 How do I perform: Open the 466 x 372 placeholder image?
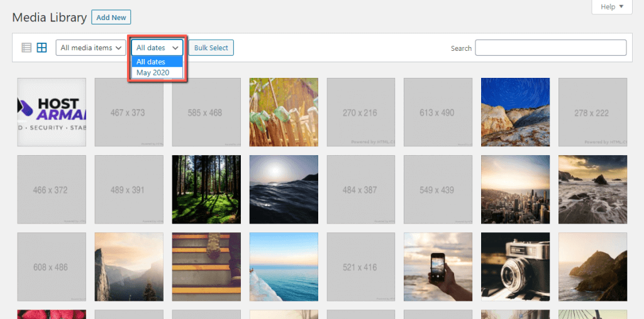point(52,190)
